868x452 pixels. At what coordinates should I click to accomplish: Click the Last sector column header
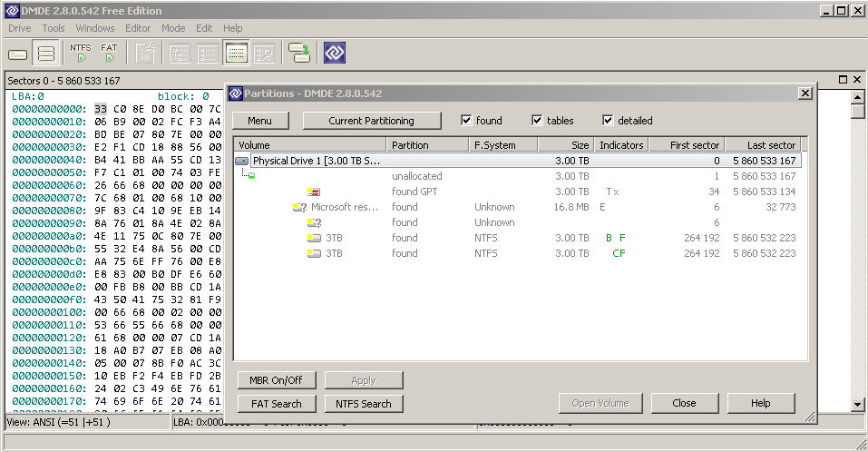763,145
